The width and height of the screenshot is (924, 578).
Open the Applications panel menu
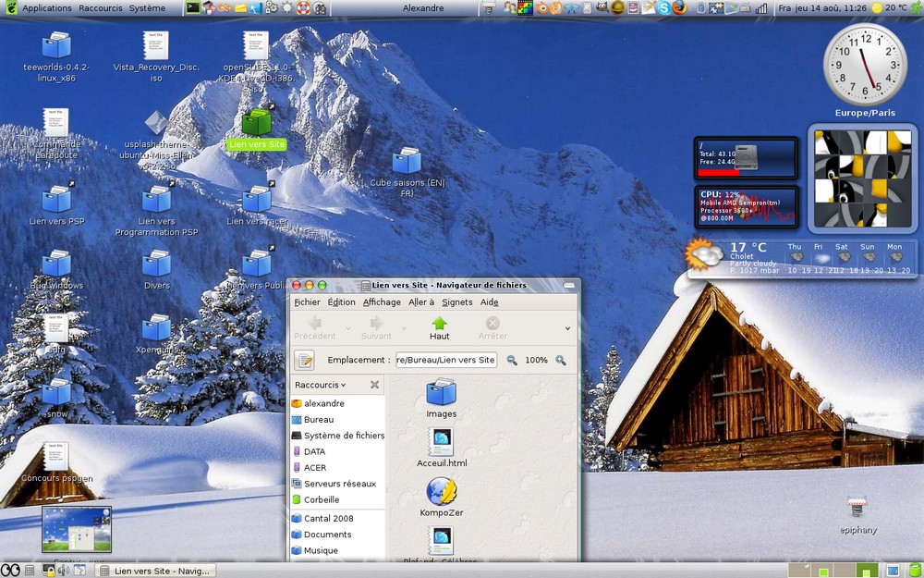pos(46,7)
